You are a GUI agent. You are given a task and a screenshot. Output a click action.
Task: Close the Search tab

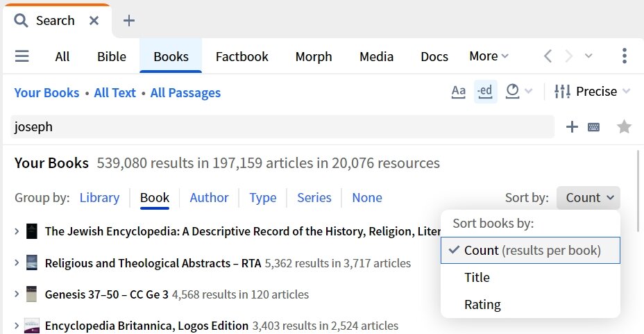click(x=94, y=21)
